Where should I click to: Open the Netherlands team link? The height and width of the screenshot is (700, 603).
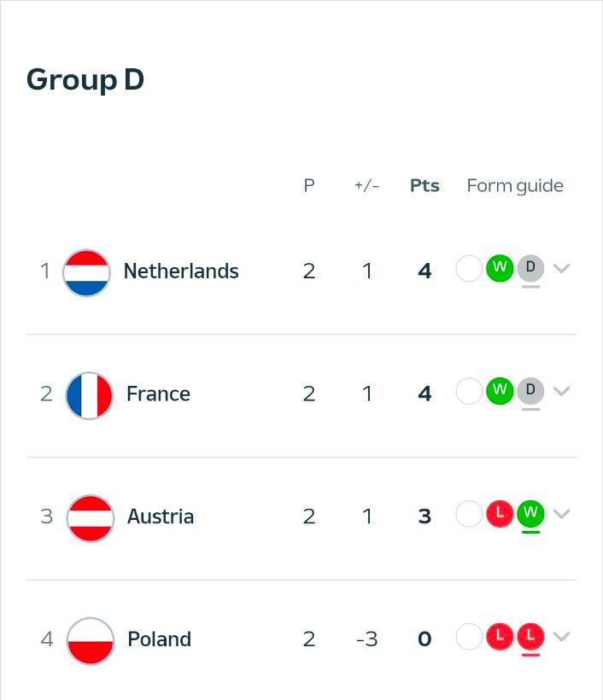coord(181,271)
